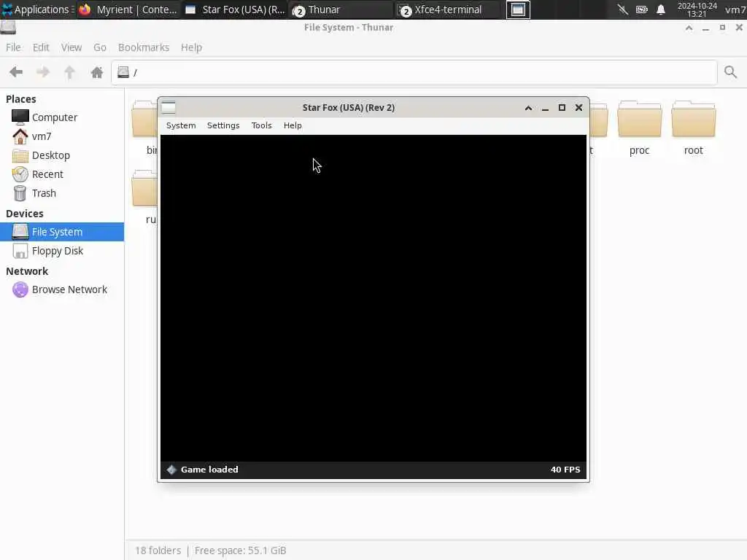Open Thunar View menu
747x560 pixels.
(71, 47)
